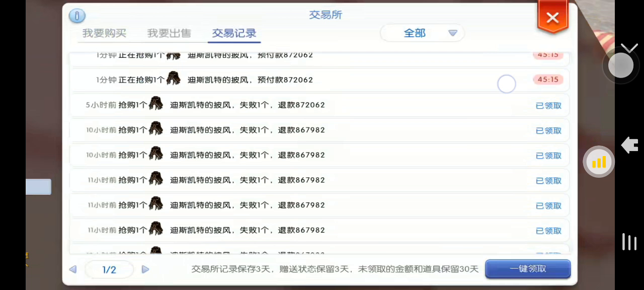The width and height of the screenshot is (644, 290).
Task: Switch to the 我要出售 tab
Action: (x=169, y=33)
